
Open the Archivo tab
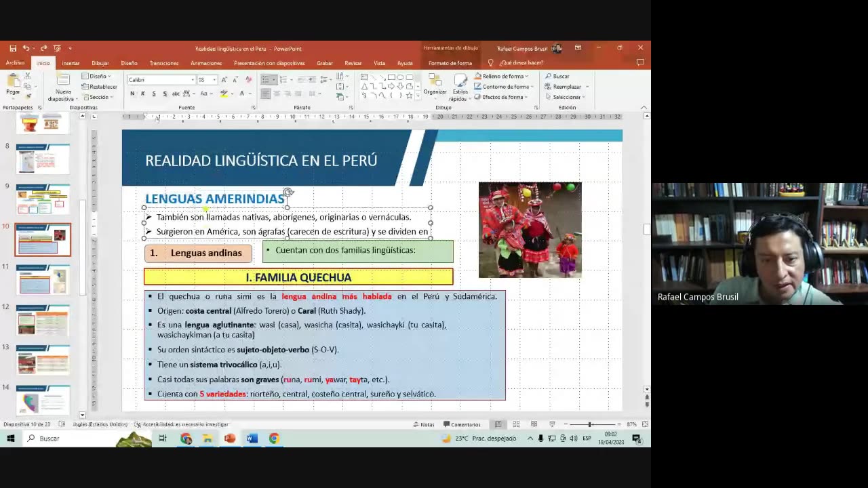click(x=15, y=63)
